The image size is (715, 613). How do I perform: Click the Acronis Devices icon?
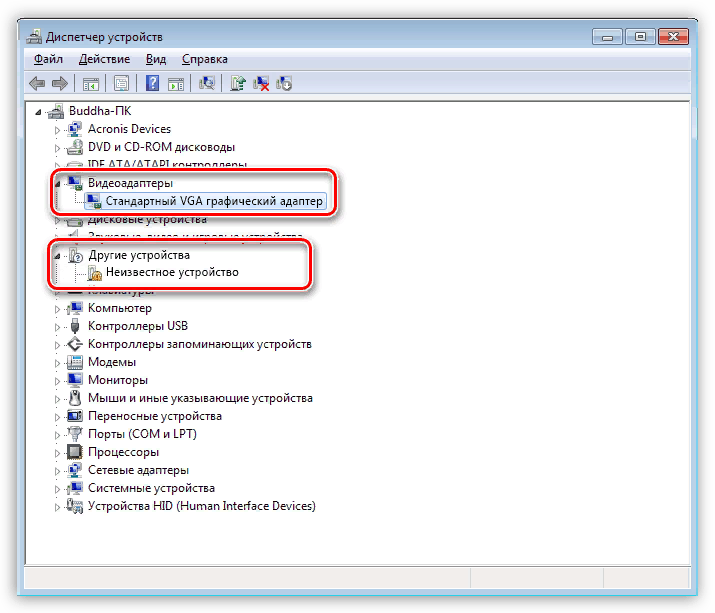(x=74, y=129)
